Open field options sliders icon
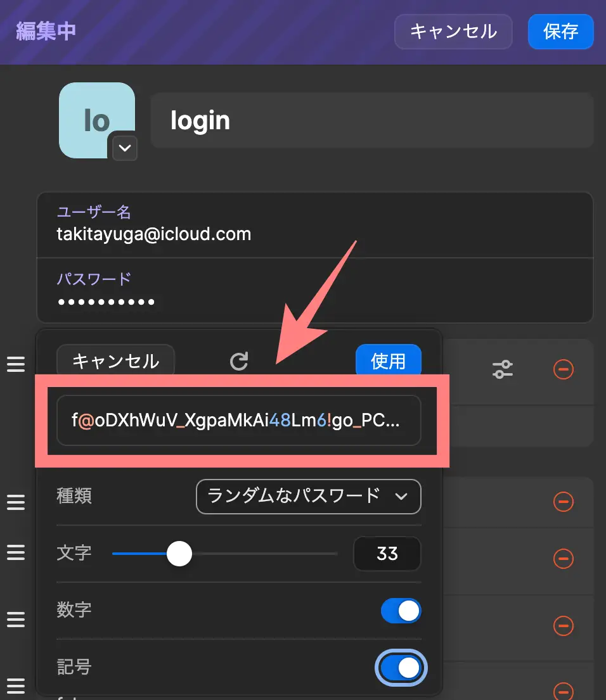Screen dimensions: 606x700 [503, 369]
